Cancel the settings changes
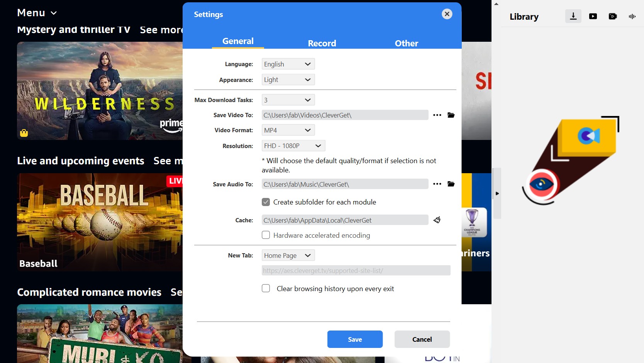Screen dimensions: 644x363 click(422, 339)
